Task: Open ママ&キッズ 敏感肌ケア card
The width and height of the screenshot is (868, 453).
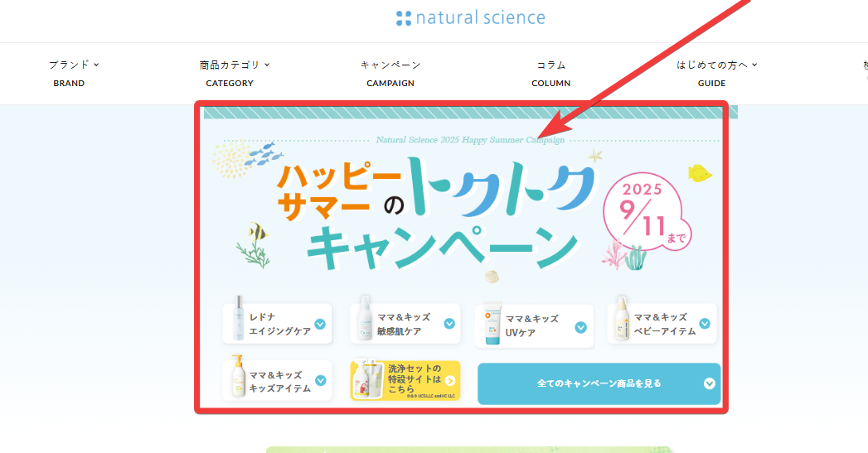Action: (405, 324)
